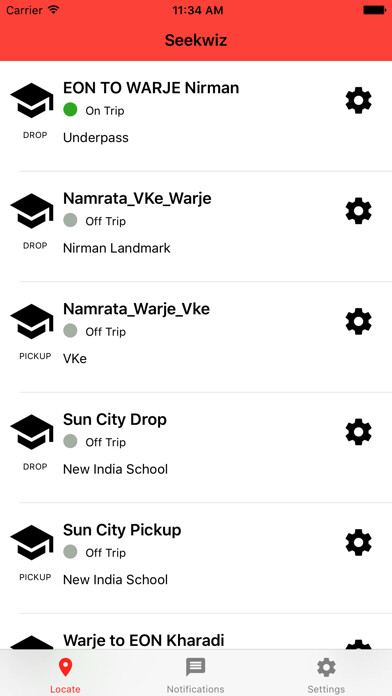Open gear settings for Sun City Drop
This screenshot has height=696, width=392.
pos(358,432)
